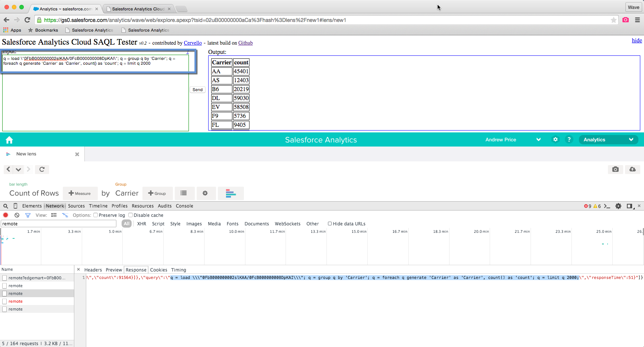Open lens history dropdown chevron

click(x=18, y=169)
